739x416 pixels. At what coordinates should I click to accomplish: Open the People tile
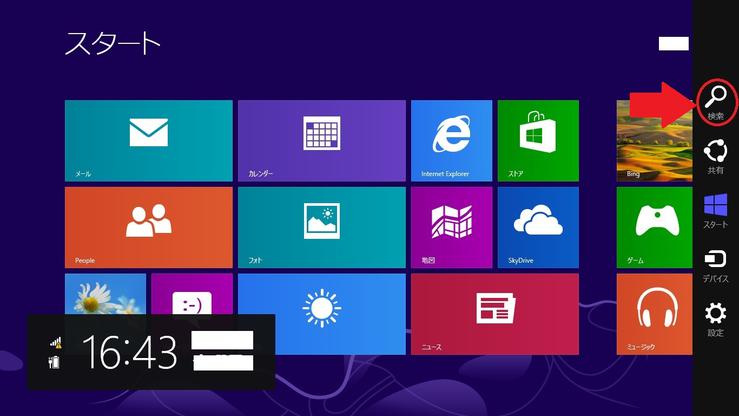148,227
